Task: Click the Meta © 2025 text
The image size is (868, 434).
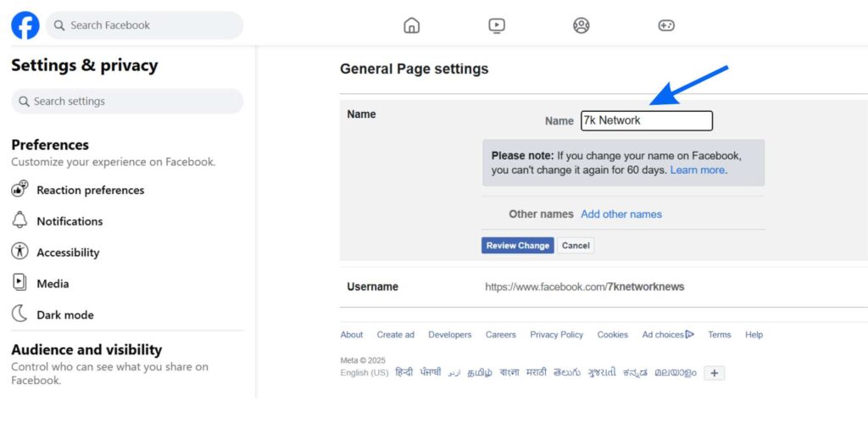Action: 363,360
